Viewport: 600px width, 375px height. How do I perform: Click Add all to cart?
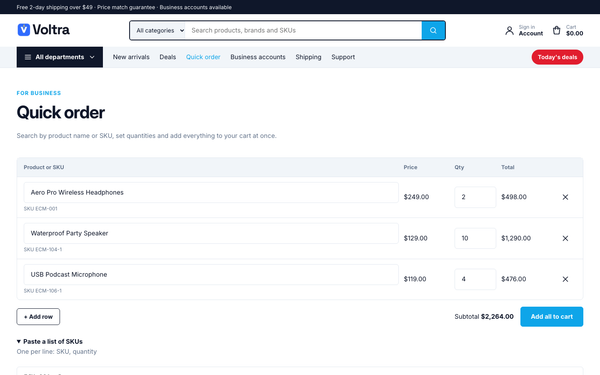pyautogui.click(x=551, y=316)
